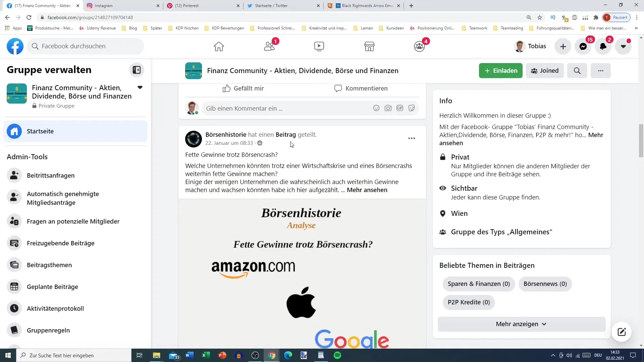Switch to the Instagram browser tab

pyautogui.click(x=123, y=6)
